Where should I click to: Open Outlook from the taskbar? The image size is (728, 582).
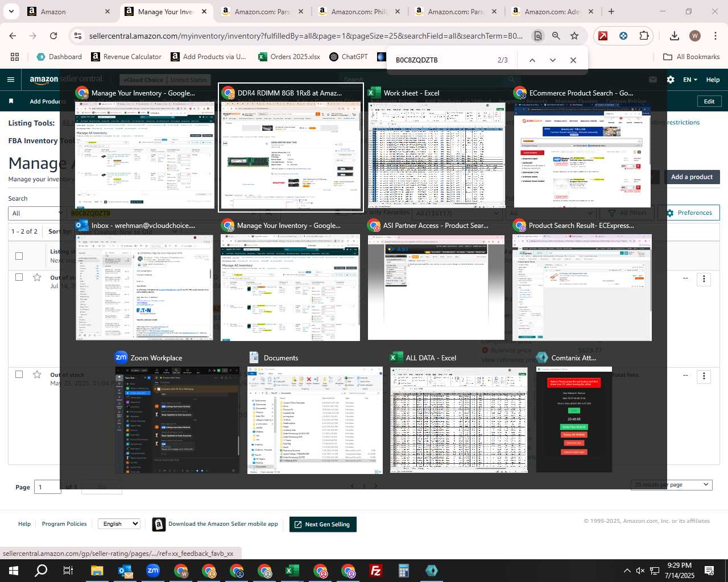coord(125,571)
